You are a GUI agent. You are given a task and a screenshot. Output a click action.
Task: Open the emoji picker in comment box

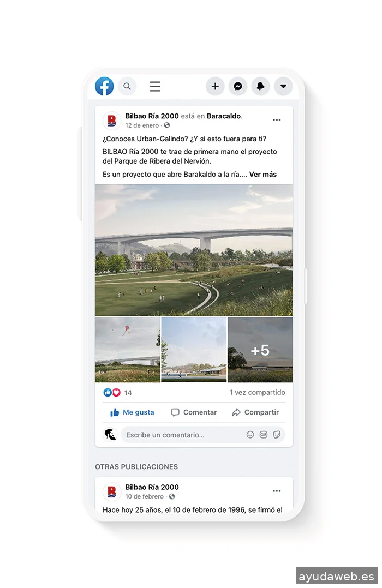pos(250,435)
